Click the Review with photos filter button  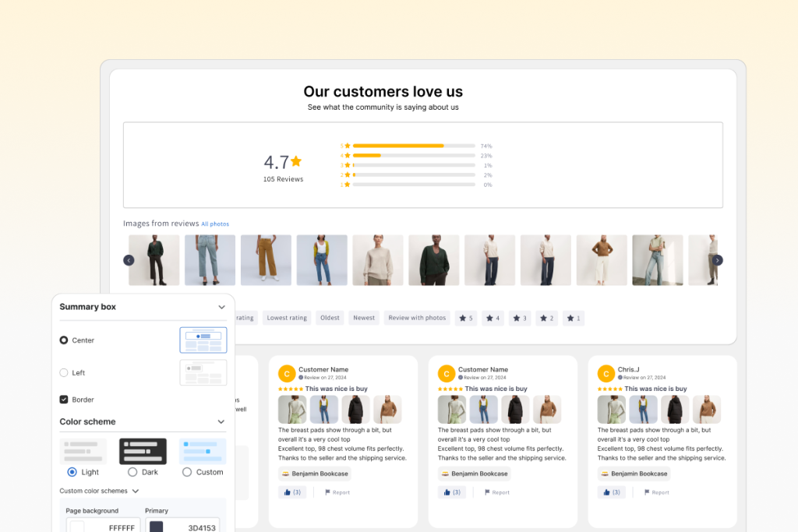(x=417, y=318)
